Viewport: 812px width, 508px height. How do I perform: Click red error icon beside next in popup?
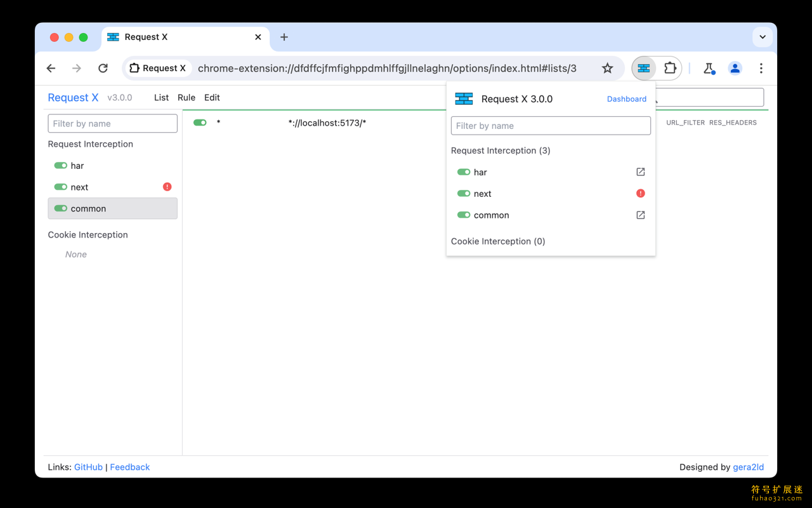[x=641, y=194]
